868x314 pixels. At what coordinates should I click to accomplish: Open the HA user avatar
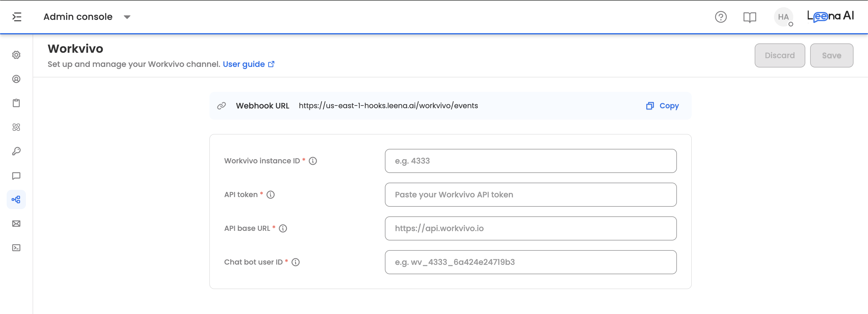(783, 17)
